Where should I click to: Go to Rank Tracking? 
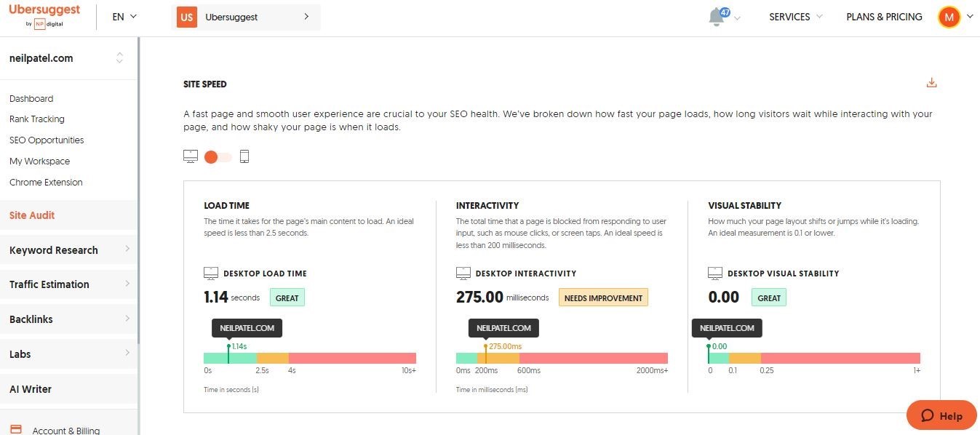[x=37, y=119]
